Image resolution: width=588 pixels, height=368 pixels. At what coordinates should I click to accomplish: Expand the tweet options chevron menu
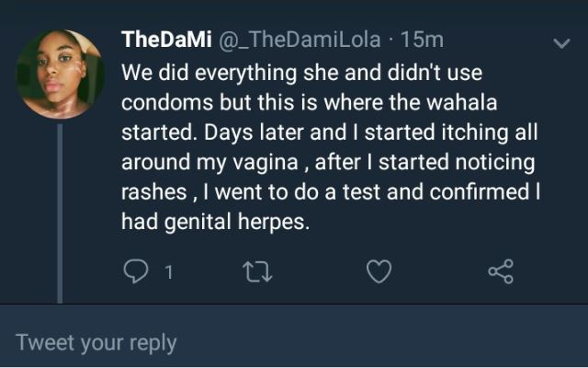click(560, 43)
